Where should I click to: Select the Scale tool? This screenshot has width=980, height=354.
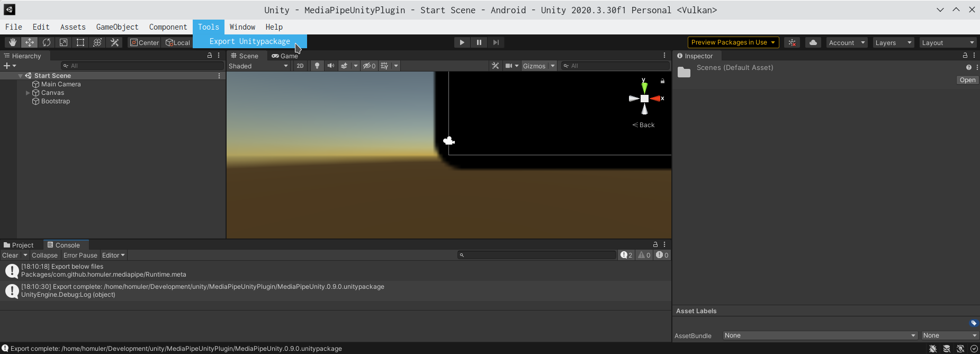[x=64, y=42]
